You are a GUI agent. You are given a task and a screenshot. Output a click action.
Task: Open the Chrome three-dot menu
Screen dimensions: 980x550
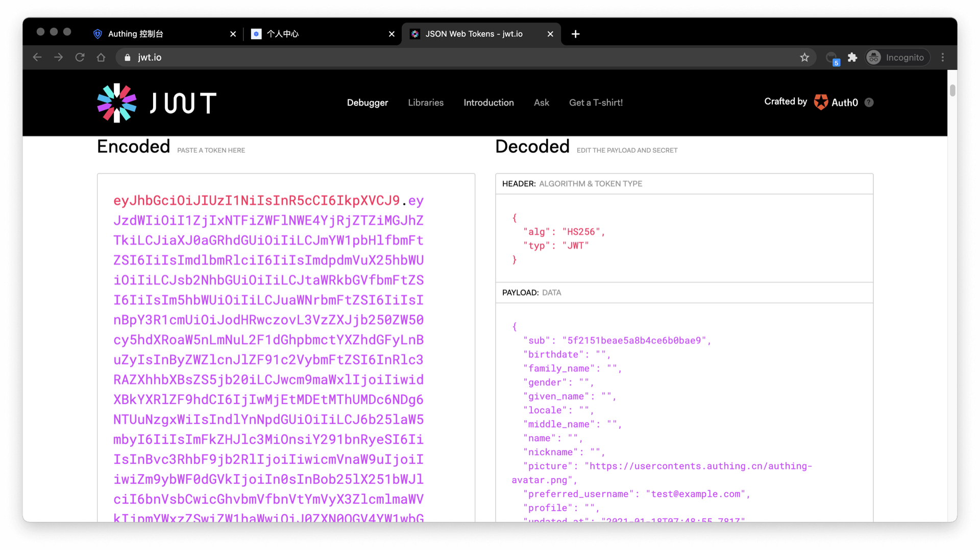(x=943, y=57)
